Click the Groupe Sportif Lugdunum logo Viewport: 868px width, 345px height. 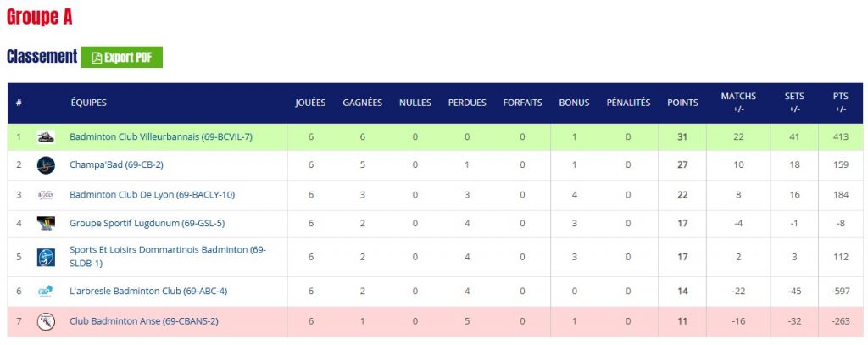tap(46, 224)
